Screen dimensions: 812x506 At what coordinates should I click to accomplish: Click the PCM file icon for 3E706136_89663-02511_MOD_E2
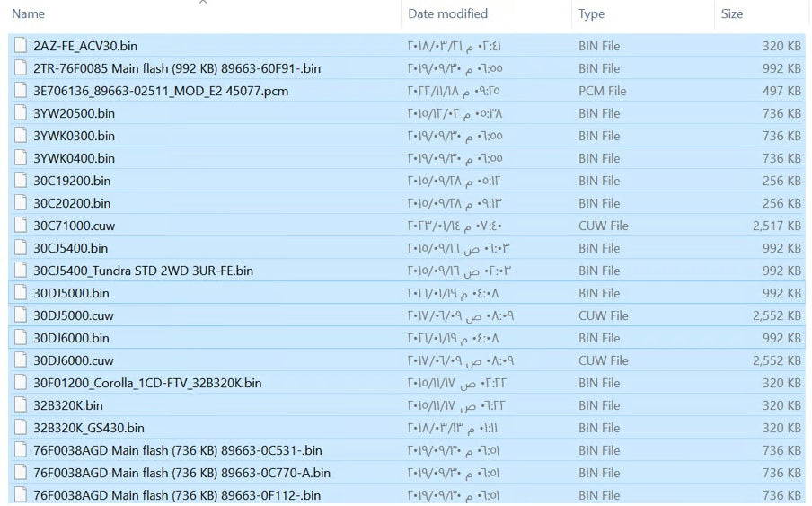[21, 91]
